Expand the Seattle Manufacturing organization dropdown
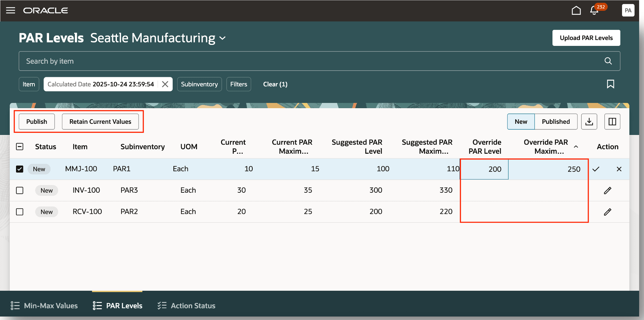Viewport: 644px width, 320px height. [223, 38]
